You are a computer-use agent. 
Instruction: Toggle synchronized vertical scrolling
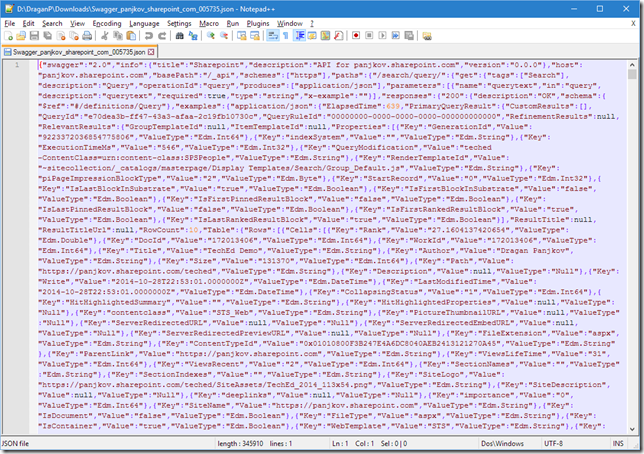(242, 36)
